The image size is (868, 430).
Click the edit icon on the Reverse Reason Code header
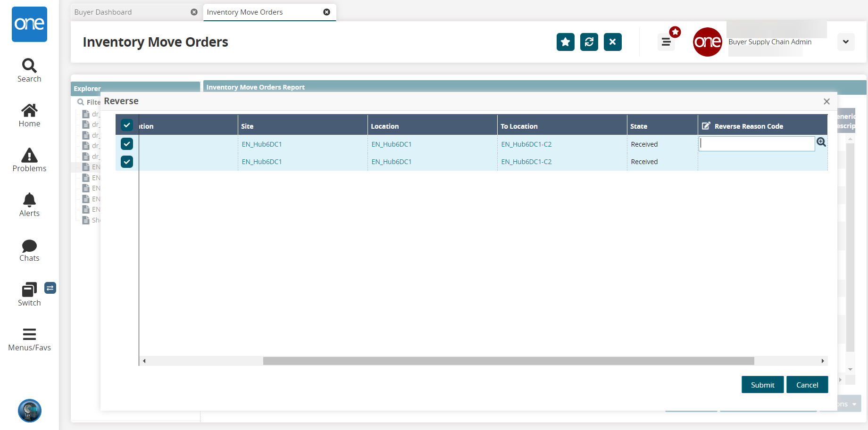pos(706,126)
